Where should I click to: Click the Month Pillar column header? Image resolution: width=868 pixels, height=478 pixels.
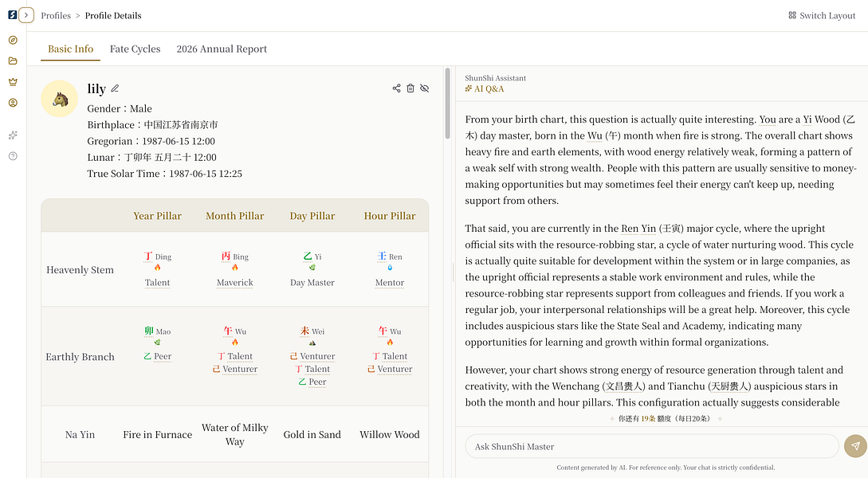coord(234,216)
